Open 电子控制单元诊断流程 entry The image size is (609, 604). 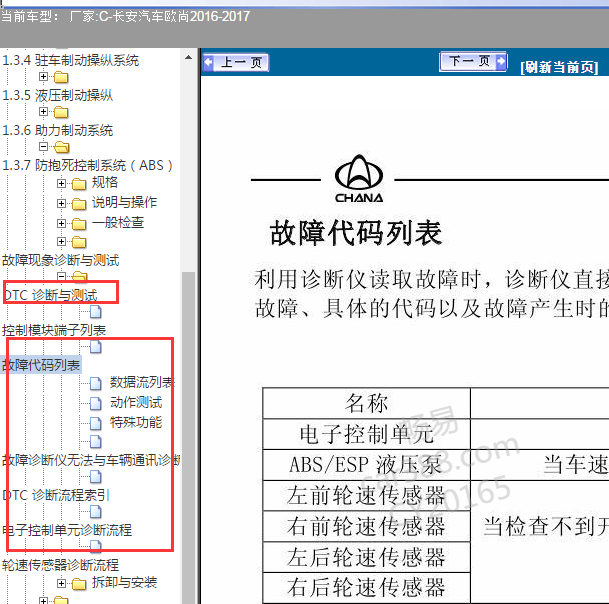click(x=67, y=530)
